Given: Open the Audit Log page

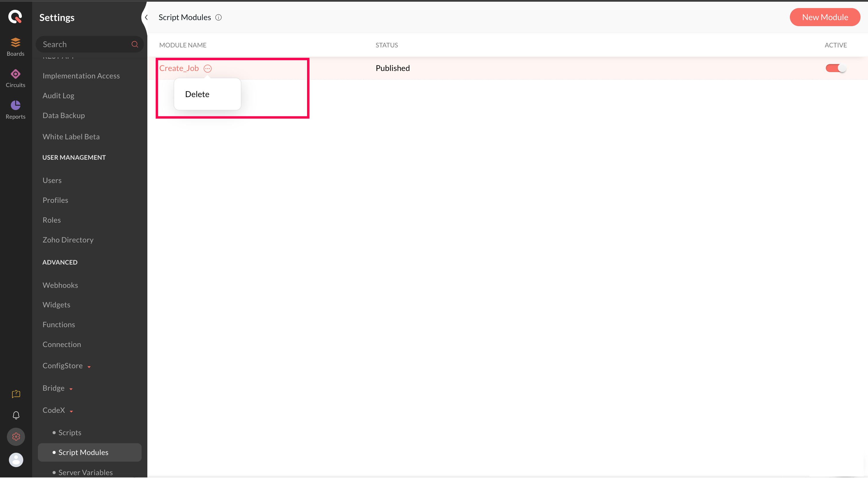Looking at the screenshot, I should coord(58,96).
